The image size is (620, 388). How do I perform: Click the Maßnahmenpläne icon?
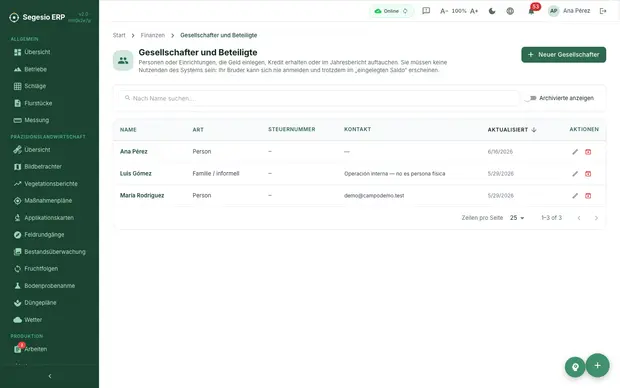pyautogui.click(x=17, y=201)
